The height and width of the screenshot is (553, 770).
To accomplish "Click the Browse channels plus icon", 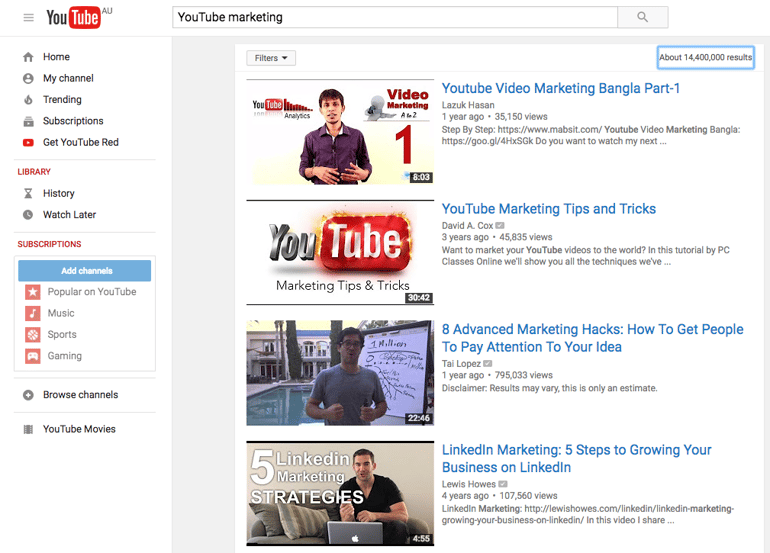I will [28, 395].
